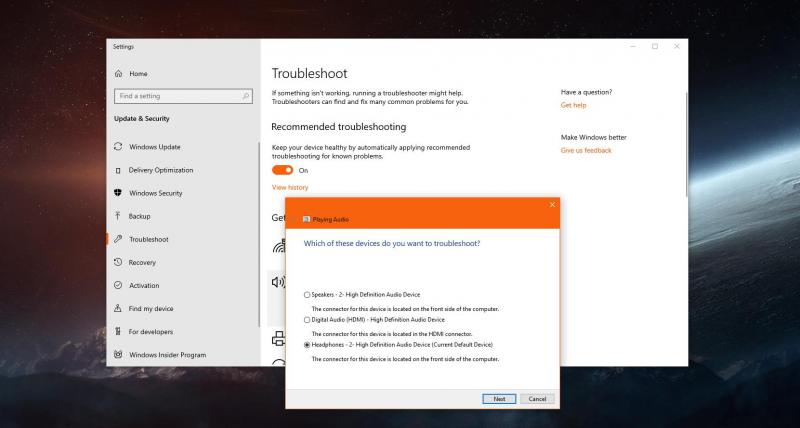The image size is (800, 428).
Task: Click Next in the troubleshooter dialog
Action: [x=499, y=399]
